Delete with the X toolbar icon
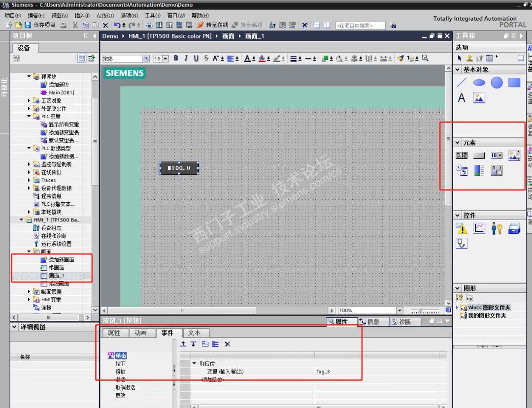532x408 pixels. point(105,25)
